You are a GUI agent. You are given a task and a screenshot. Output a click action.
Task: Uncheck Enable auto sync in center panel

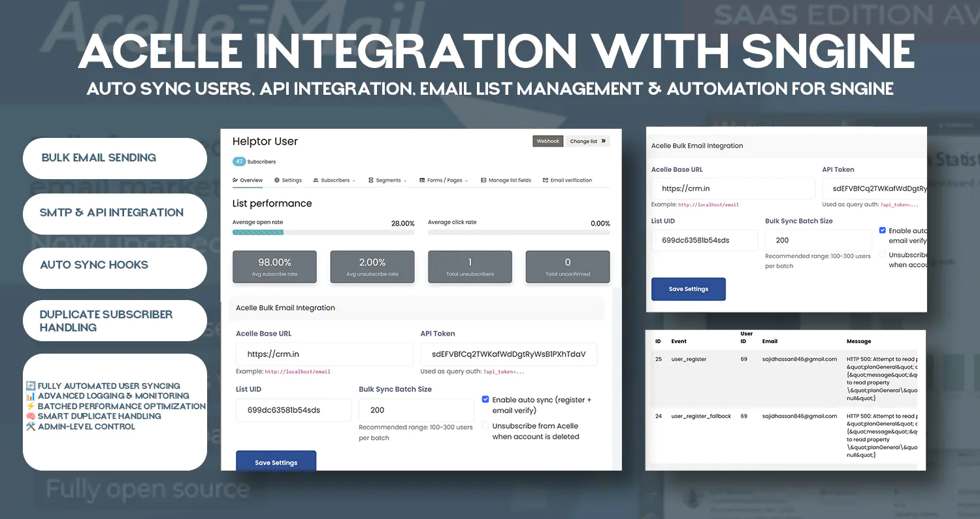coord(485,399)
